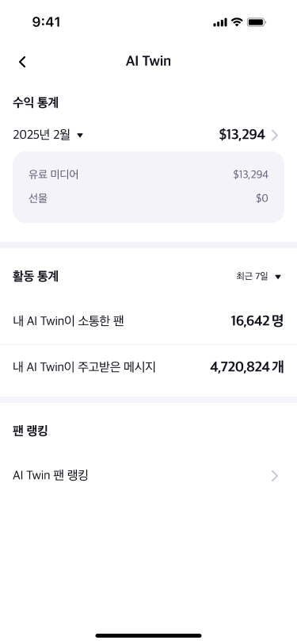Image resolution: width=297 pixels, height=644 pixels.
Task: Tap the 9:41 status bar clock
Action: click(x=47, y=22)
